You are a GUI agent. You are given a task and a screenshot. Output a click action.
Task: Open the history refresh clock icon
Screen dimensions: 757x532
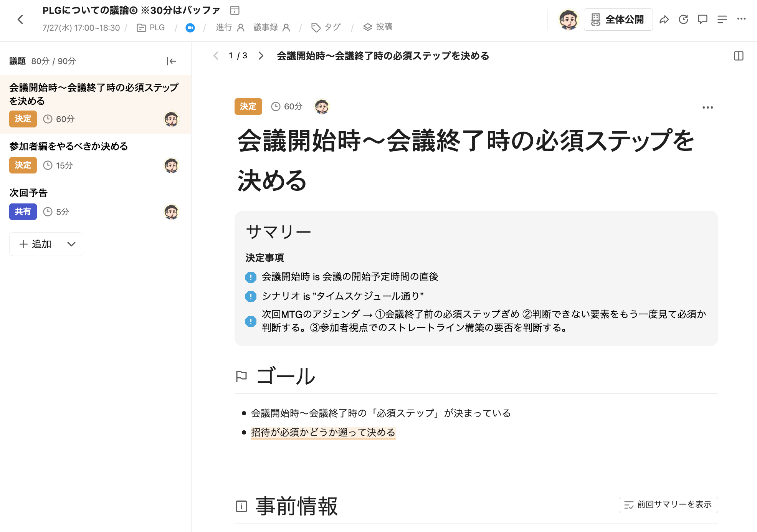tap(683, 20)
